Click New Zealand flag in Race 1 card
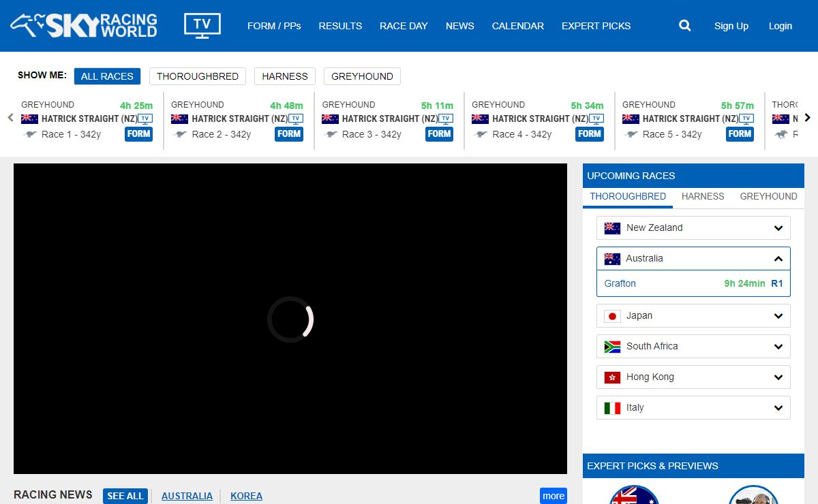Screen dimensions: 818x504 click(29, 119)
